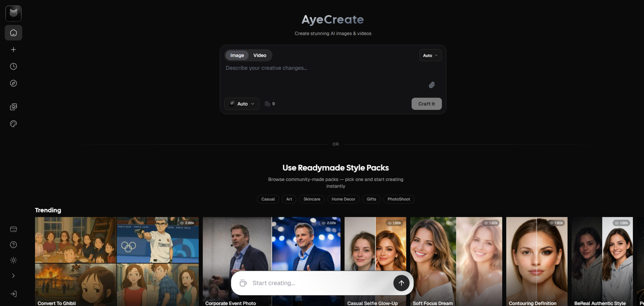The height and width of the screenshot is (306, 644).
Task: Click the 1.96k views badge
Action: point(394,223)
